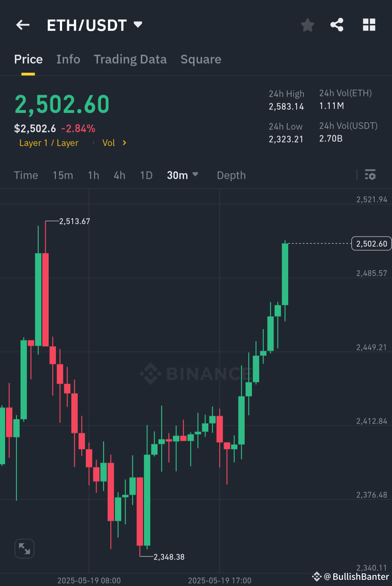Open the ETH/USDT pair selector dropdown
The image size is (392, 586).
[138, 25]
